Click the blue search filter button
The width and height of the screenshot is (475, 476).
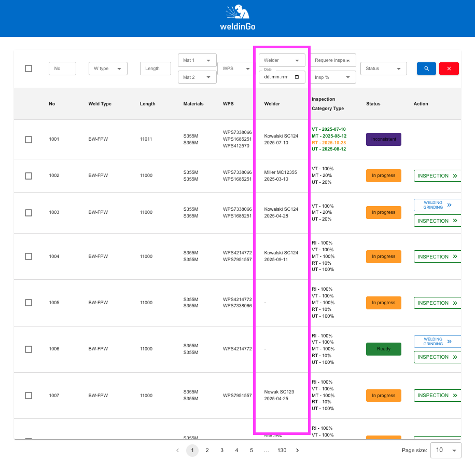click(x=426, y=69)
